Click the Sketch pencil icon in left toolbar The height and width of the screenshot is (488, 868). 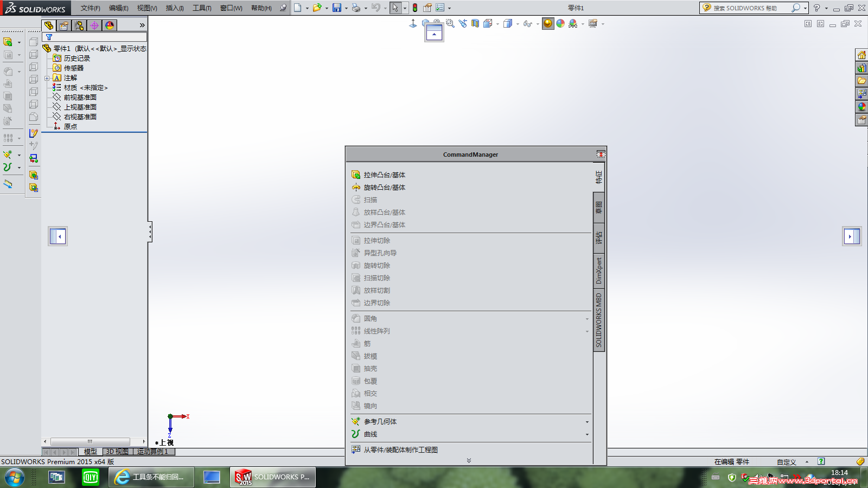coord(34,133)
